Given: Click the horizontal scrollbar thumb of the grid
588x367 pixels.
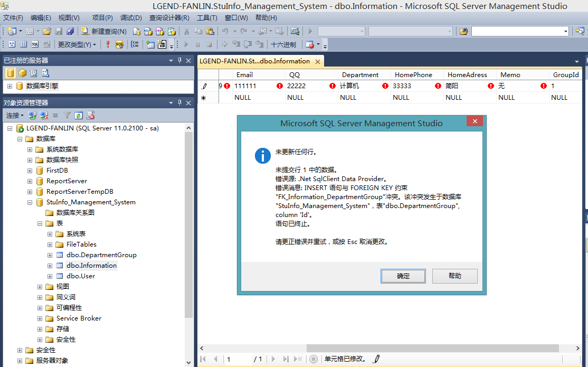Looking at the screenshot, I should coord(433,348).
